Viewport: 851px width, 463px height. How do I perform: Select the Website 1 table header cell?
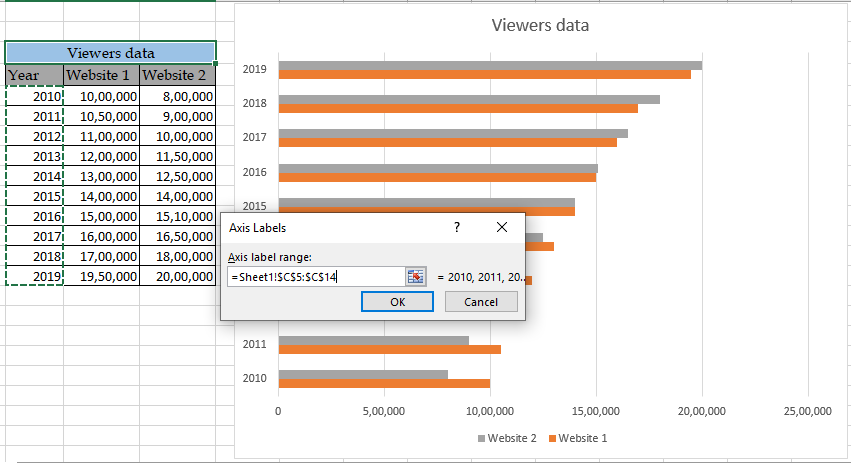[x=101, y=75]
